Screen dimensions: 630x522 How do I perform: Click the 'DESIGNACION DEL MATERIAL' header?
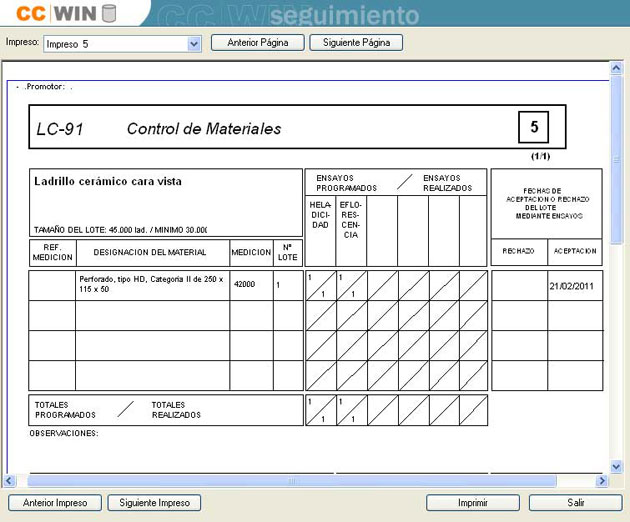pyautogui.click(x=149, y=252)
